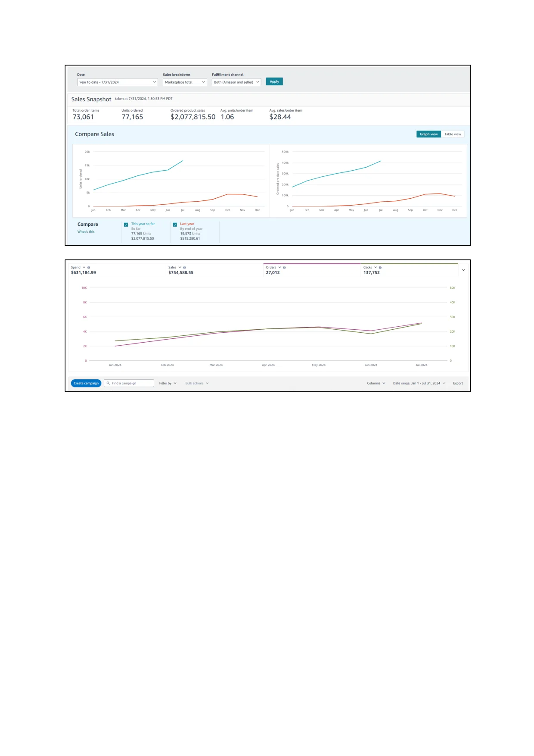The image size is (534, 756).
Task: Open the Orders metric dropdown arrow
Action: pos(279,267)
